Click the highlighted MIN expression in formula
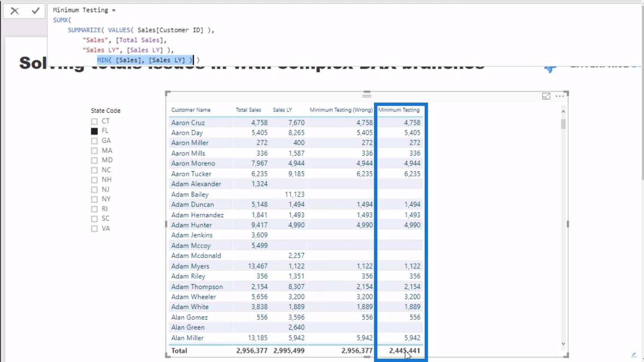The width and height of the screenshot is (644, 362). tap(145, 60)
